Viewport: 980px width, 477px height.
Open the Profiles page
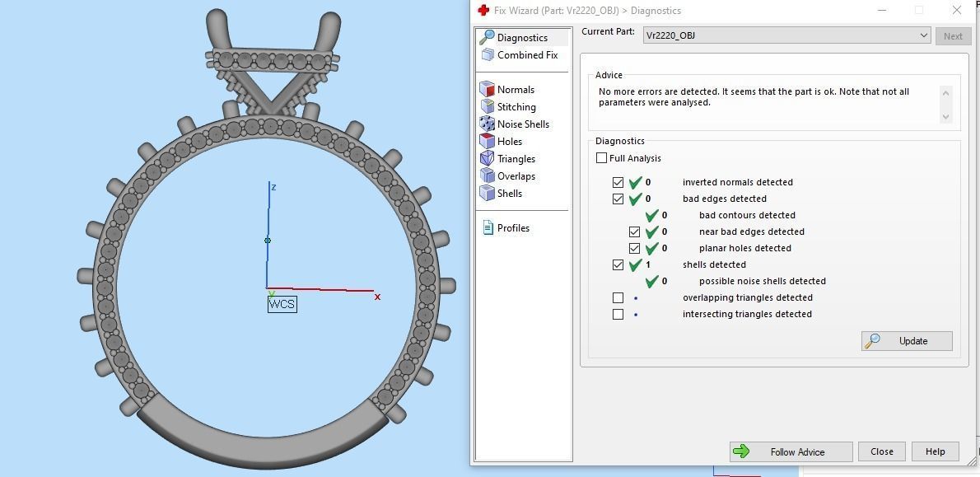point(513,227)
